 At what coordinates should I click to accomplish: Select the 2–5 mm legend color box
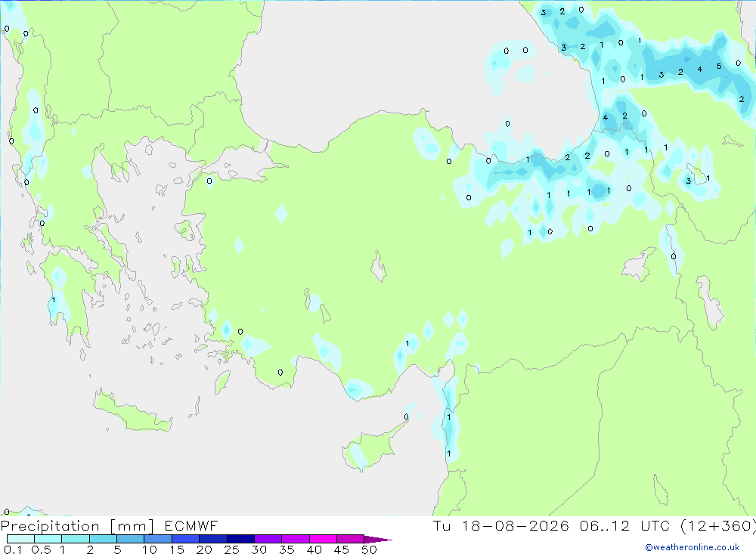click(x=103, y=539)
